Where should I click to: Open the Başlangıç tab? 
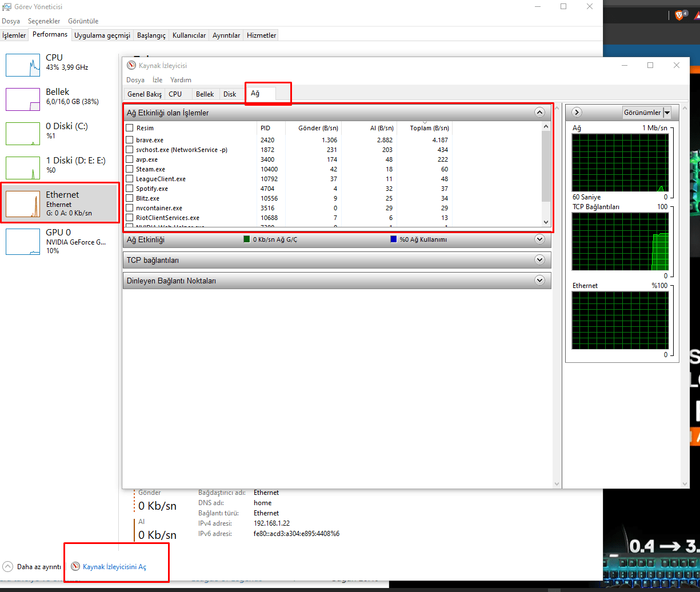pyautogui.click(x=151, y=35)
